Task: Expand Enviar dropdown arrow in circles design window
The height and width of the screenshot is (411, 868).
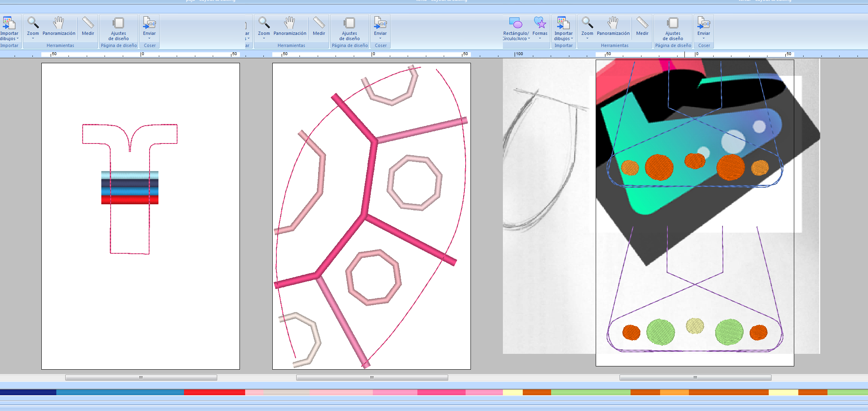Action: pyautogui.click(x=703, y=39)
